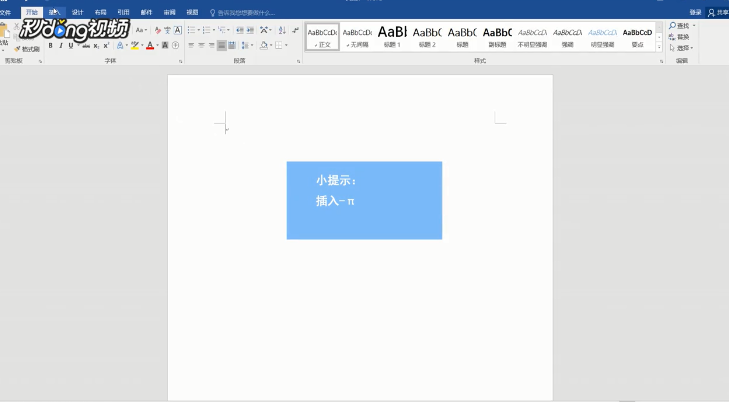The width and height of the screenshot is (729, 402).
Task: Click the Paste (粘贴) button
Action: click(4, 36)
